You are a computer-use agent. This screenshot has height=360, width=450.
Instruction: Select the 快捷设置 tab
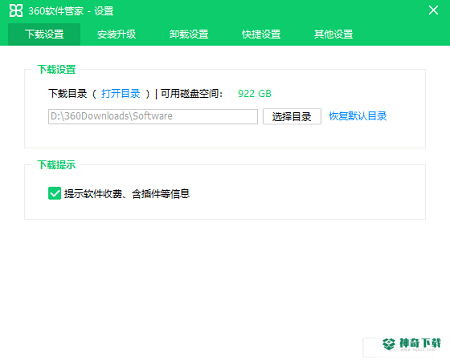[261, 34]
